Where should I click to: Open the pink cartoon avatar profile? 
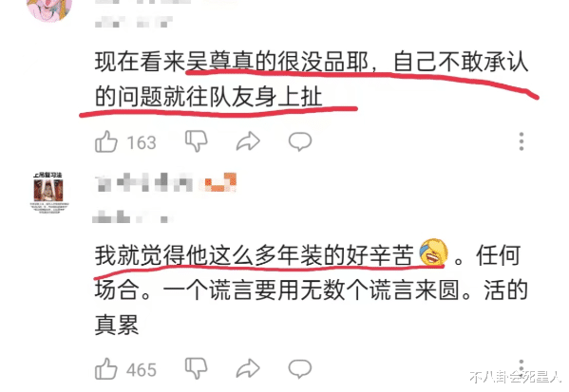(x=49, y=9)
